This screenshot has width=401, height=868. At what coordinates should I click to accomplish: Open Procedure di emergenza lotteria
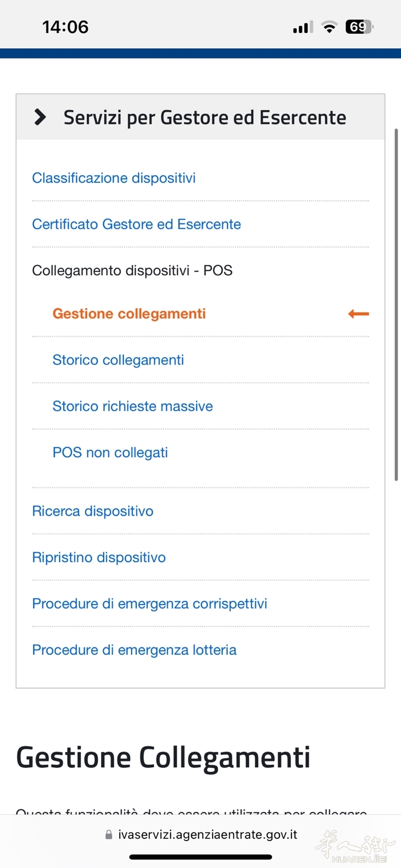point(134,650)
